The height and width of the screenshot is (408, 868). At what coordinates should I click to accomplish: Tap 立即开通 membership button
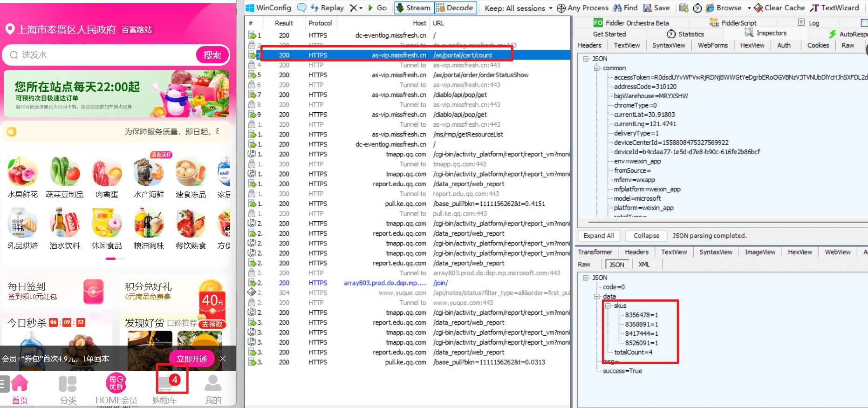click(191, 359)
